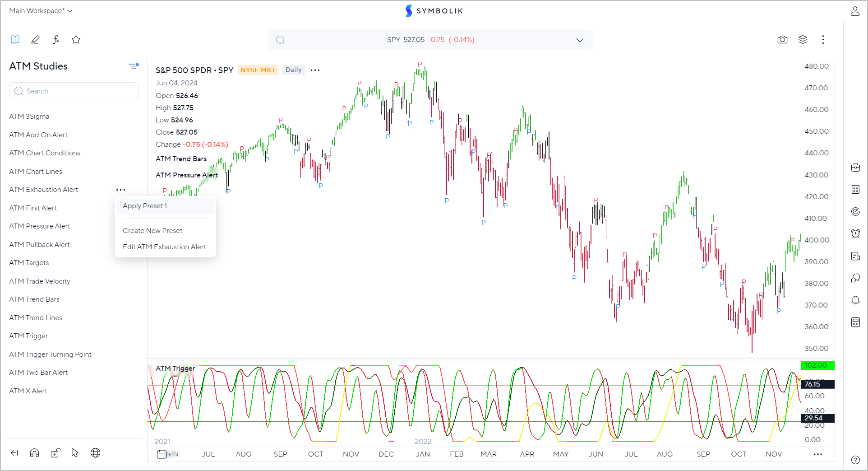
Task: Change the Daily interval setting
Action: 293,70
